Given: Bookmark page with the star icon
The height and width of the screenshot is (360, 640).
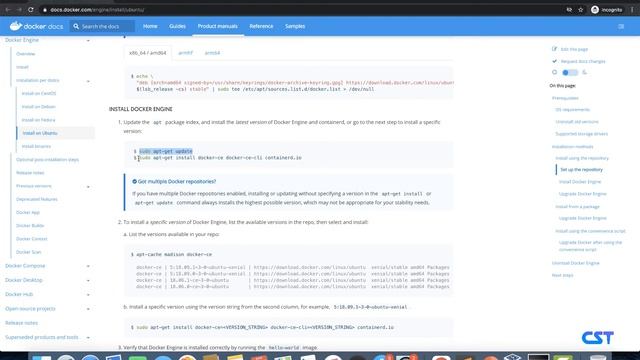Looking at the screenshot, I should [580, 10].
